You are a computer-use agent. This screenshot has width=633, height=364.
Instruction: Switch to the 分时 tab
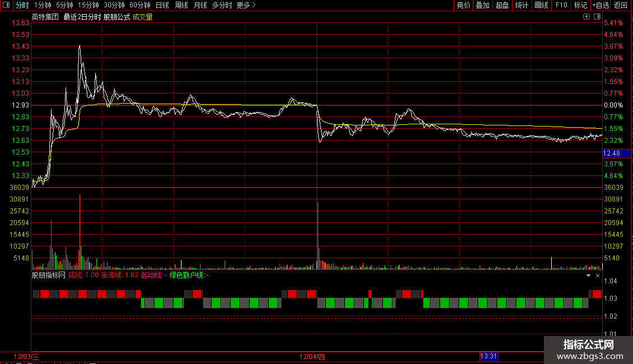[22, 5]
